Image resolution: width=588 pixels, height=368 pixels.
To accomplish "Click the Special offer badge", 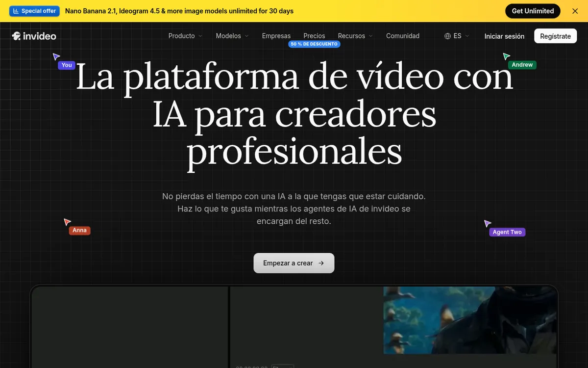I will pos(34,11).
